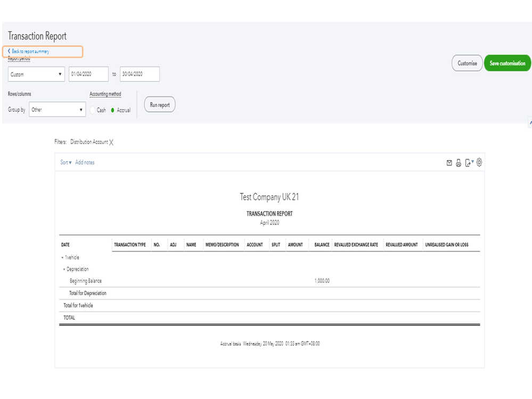Image resolution: width=532 pixels, height=399 pixels.
Task: Click the REVALUED EXCHANGE RATE column header
Action: (x=356, y=245)
